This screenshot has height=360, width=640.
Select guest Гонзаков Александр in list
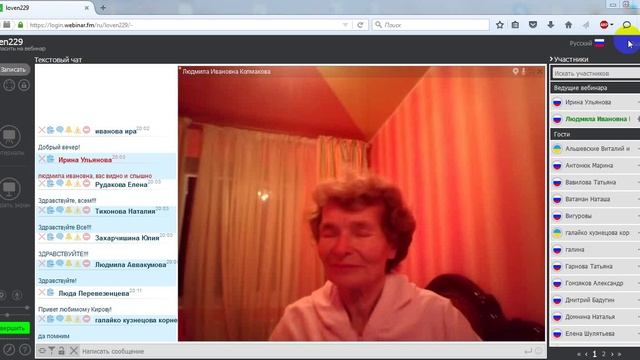(595, 283)
